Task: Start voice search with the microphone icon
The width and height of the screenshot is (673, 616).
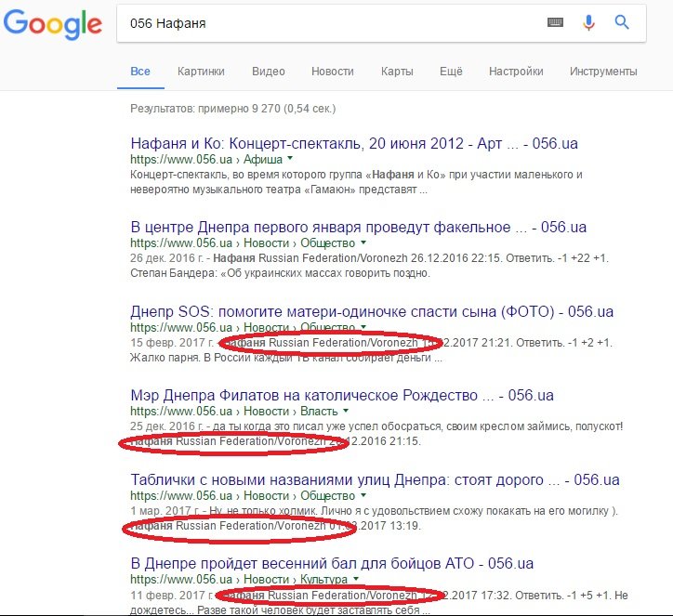Action: [588, 22]
